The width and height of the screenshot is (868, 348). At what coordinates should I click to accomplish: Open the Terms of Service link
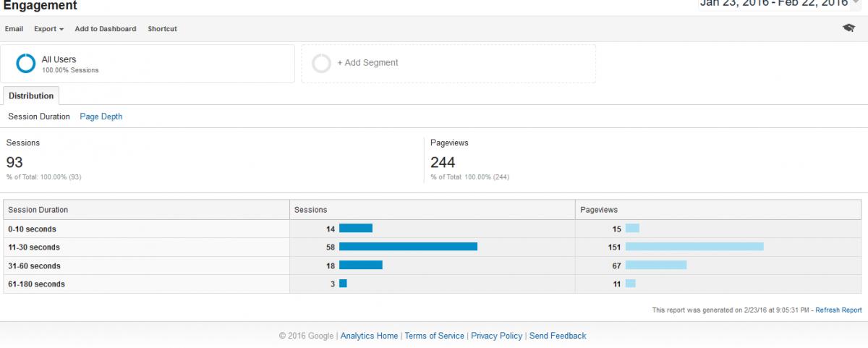tap(435, 336)
